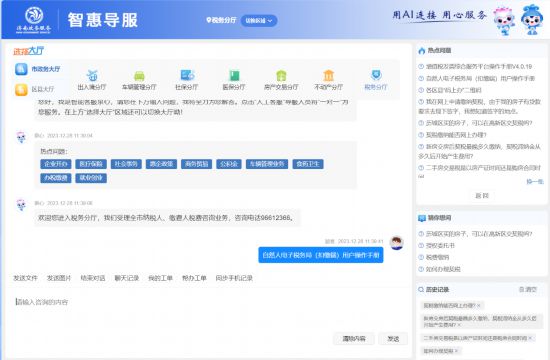Click the pink mascot in header
This screenshot has height=360, width=550.
(x=504, y=21)
